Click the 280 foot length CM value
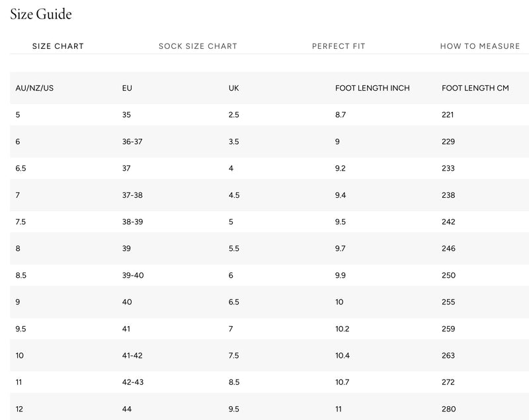Viewport: 529px width, 420px height. tap(449, 409)
